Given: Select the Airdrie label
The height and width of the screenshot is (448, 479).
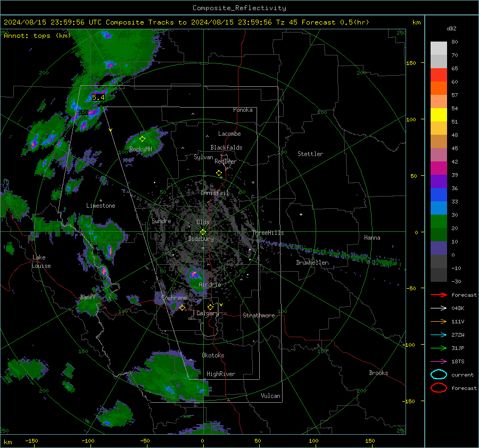Looking at the screenshot, I should pos(210,284).
